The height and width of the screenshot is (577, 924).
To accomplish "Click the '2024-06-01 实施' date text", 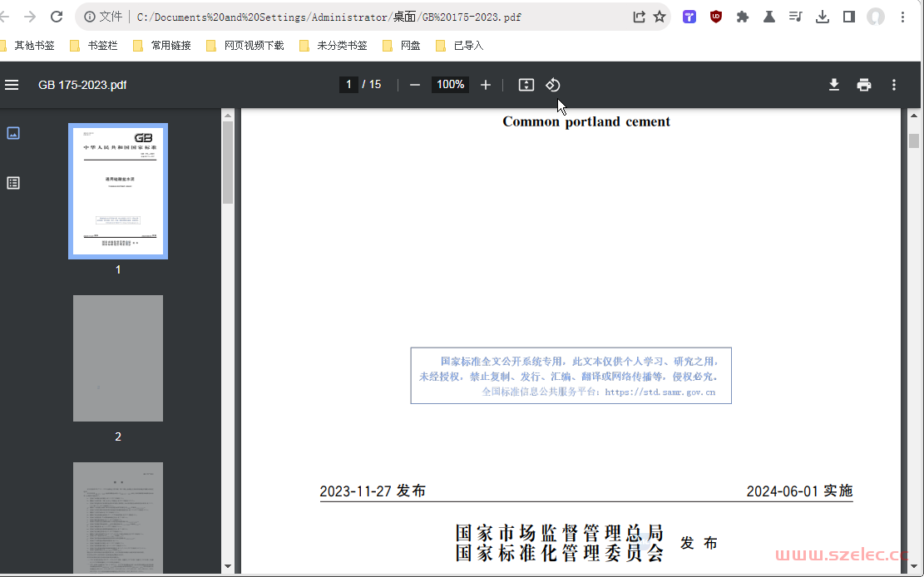I will coord(799,491).
